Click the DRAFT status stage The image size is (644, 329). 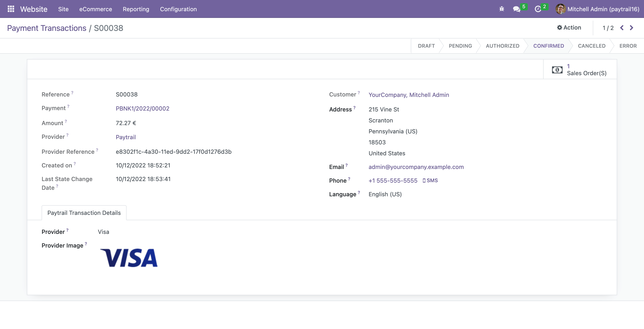pyautogui.click(x=426, y=46)
